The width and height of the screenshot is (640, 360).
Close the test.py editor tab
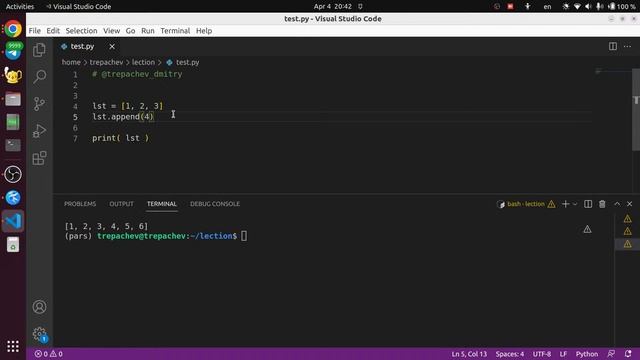pos(112,47)
